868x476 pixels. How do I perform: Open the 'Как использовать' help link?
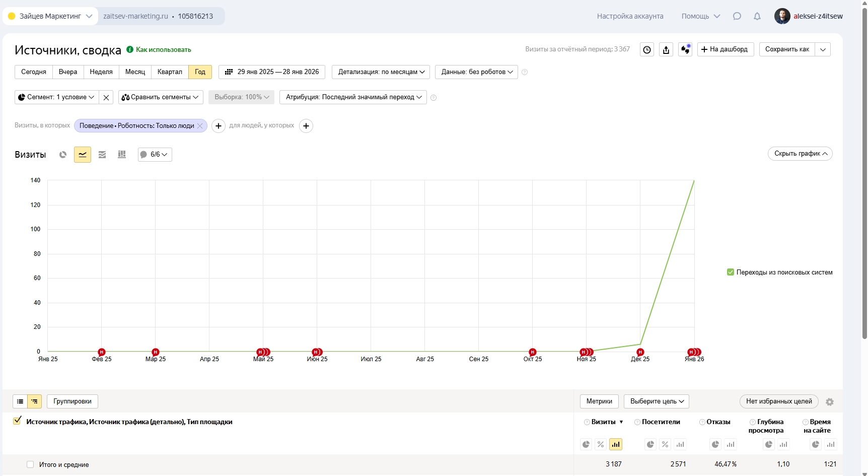point(163,49)
